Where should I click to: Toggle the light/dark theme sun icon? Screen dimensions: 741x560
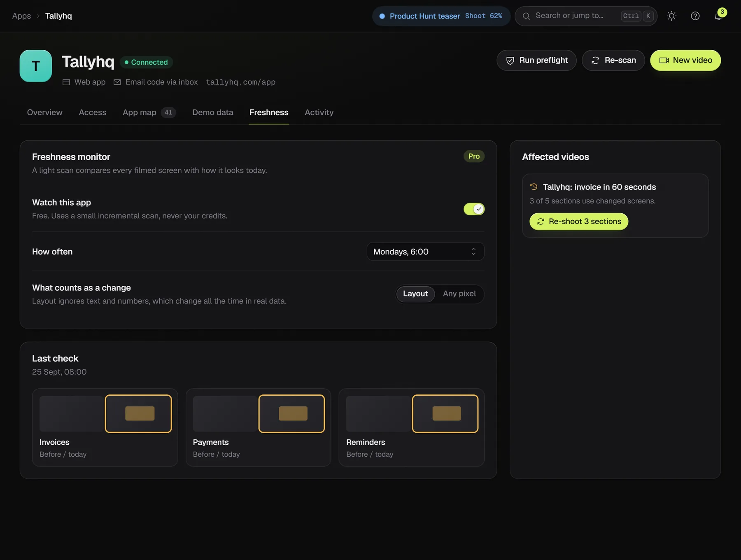click(671, 16)
